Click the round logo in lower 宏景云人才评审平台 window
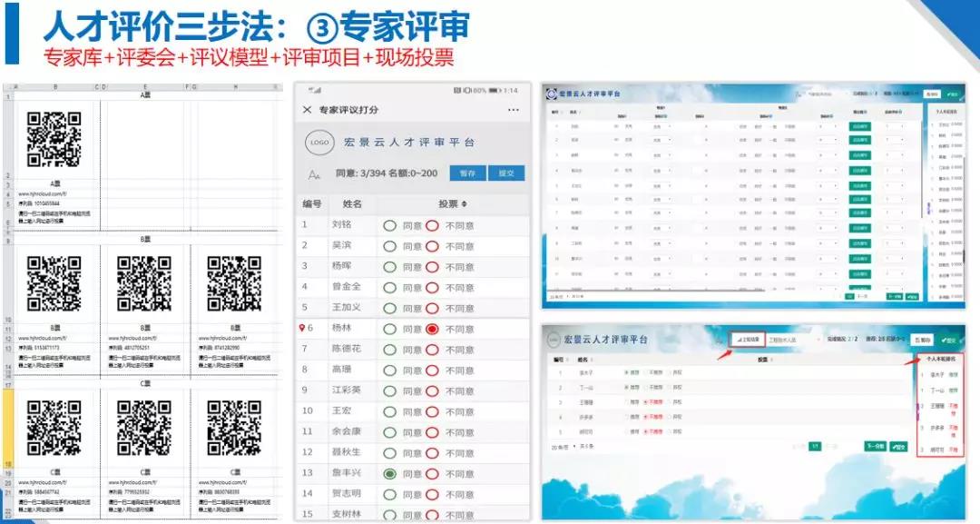980x524 pixels. (554, 340)
